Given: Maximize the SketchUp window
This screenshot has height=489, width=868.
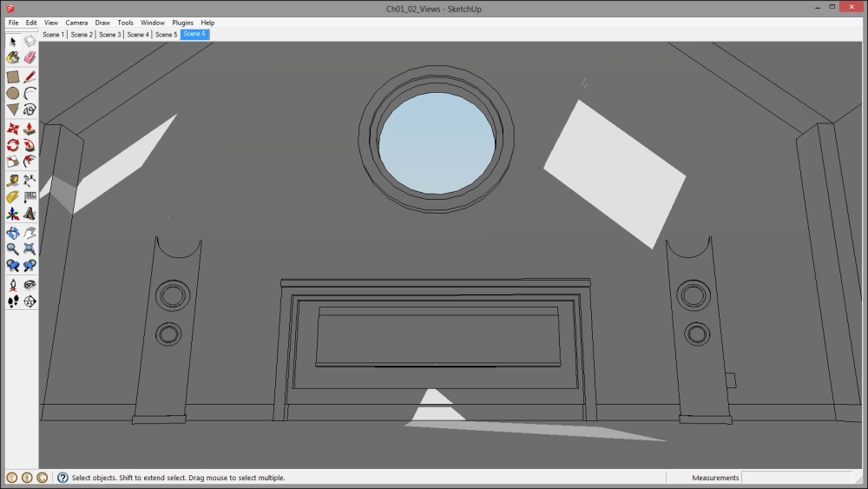Looking at the screenshot, I should click(x=832, y=7).
